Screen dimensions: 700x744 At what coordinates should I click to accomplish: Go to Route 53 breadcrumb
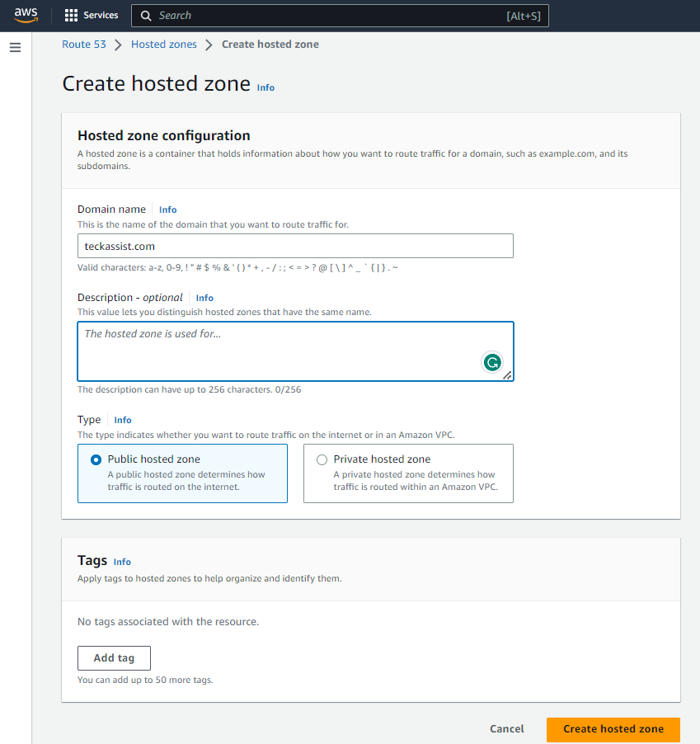(x=84, y=45)
